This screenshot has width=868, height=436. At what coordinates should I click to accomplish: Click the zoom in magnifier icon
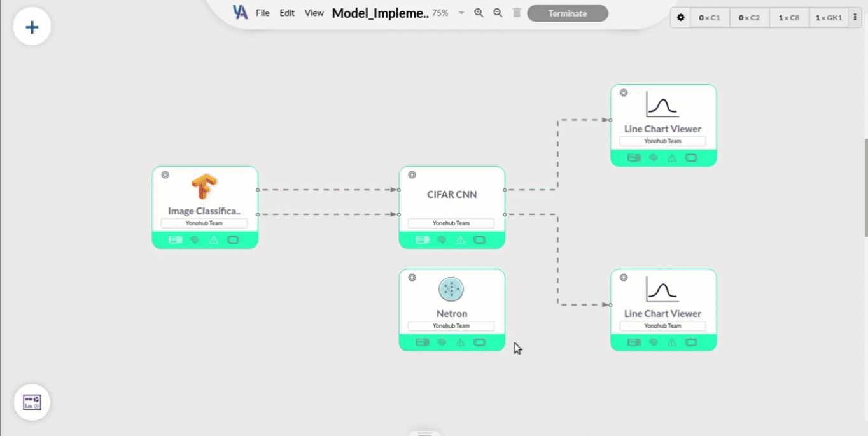[x=479, y=13]
